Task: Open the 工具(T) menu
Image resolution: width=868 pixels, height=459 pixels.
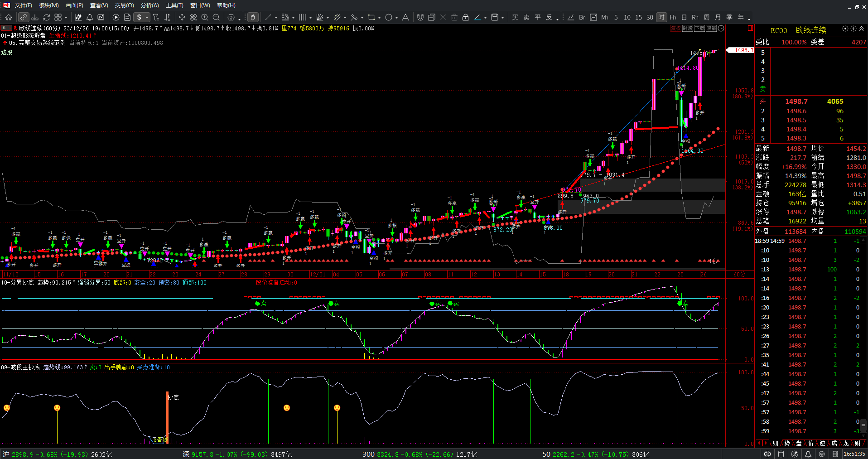Action: point(175,5)
